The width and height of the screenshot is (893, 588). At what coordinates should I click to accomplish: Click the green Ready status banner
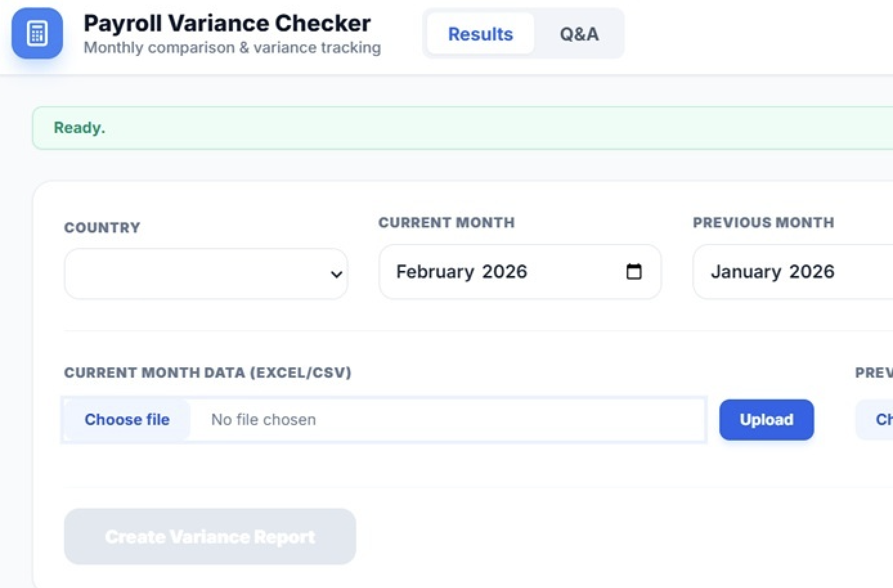[x=450, y=128]
